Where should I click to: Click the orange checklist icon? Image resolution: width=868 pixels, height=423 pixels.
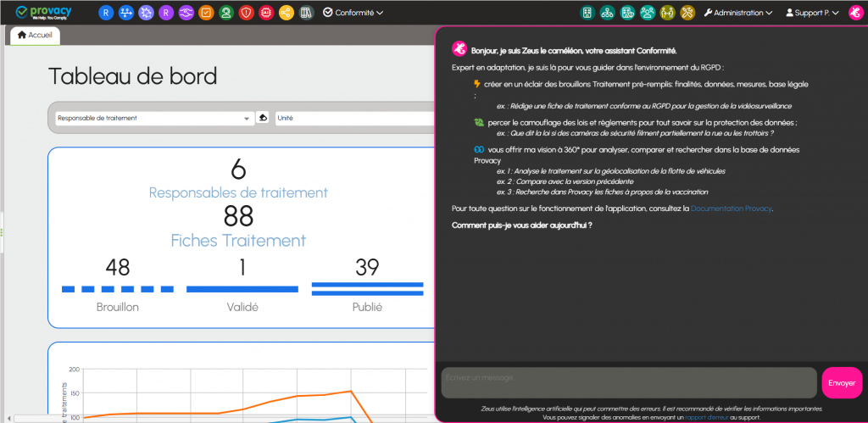click(x=205, y=13)
